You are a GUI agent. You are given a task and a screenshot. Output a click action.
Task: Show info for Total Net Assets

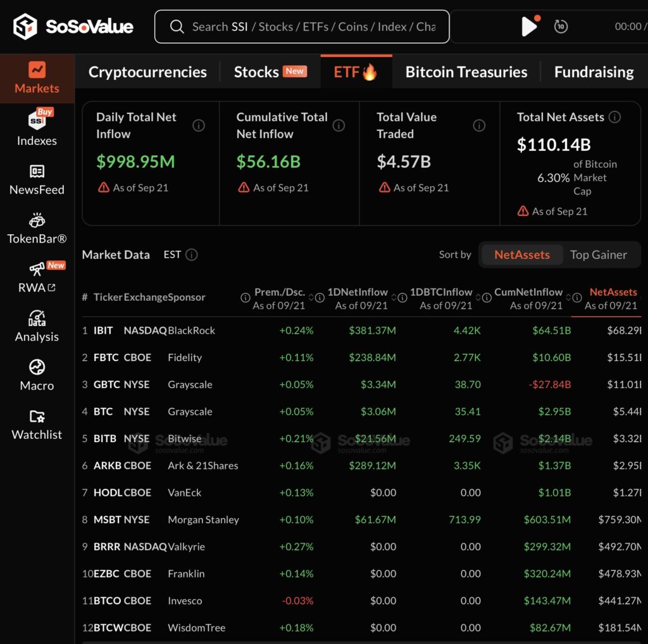pos(614,117)
